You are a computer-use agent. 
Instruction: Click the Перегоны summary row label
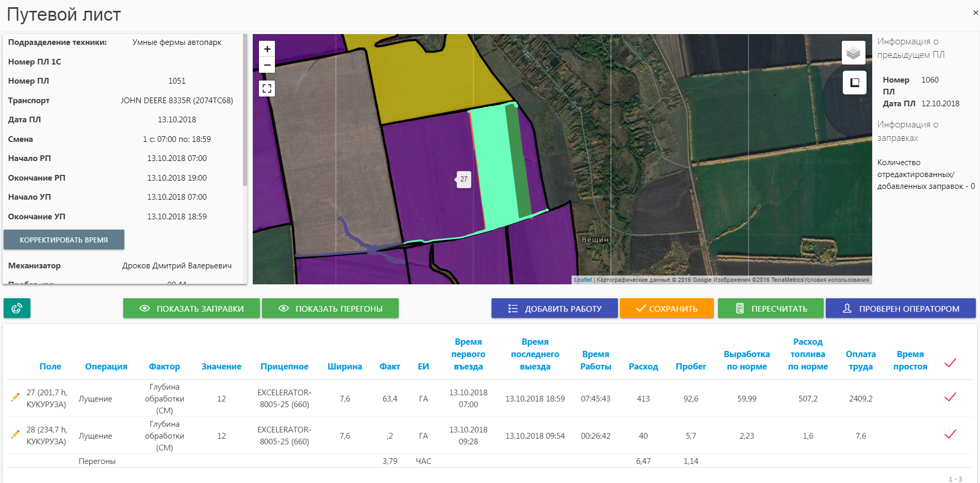click(x=97, y=461)
